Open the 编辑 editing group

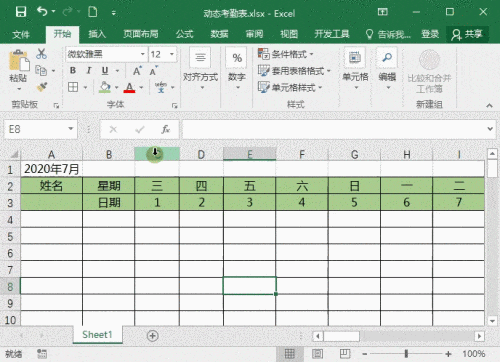(x=387, y=69)
